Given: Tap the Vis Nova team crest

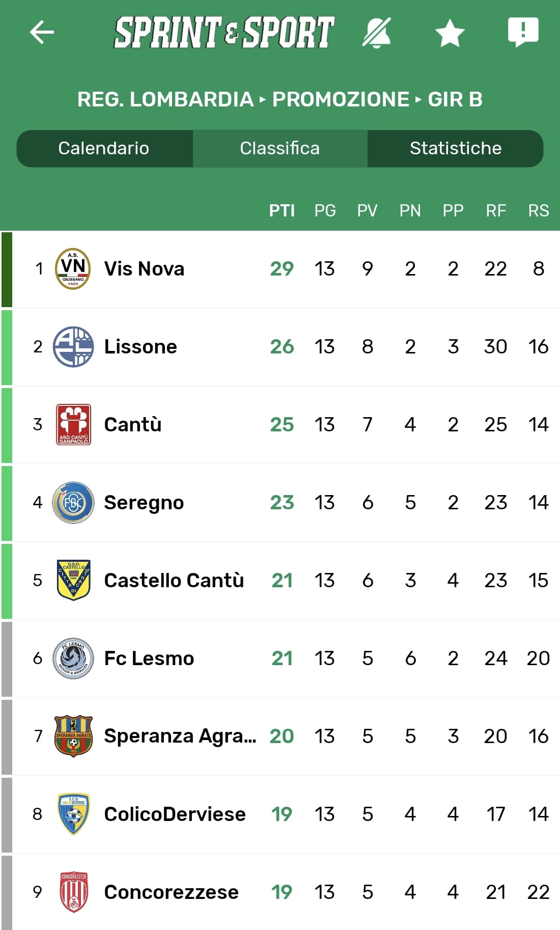Looking at the screenshot, I should (x=73, y=268).
